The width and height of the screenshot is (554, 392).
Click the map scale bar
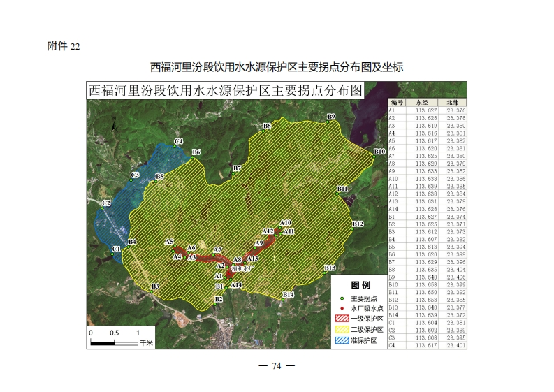pyautogui.click(x=114, y=342)
